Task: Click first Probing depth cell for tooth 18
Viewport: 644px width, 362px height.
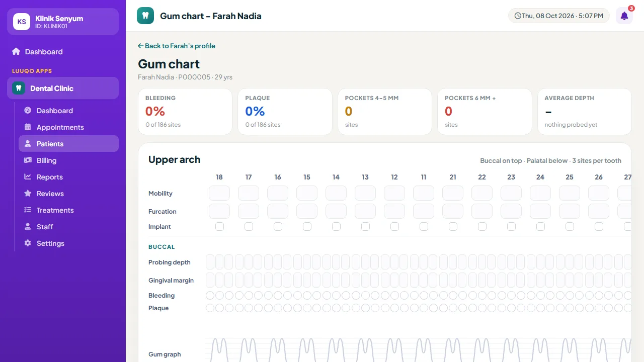Action: click(x=210, y=262)
